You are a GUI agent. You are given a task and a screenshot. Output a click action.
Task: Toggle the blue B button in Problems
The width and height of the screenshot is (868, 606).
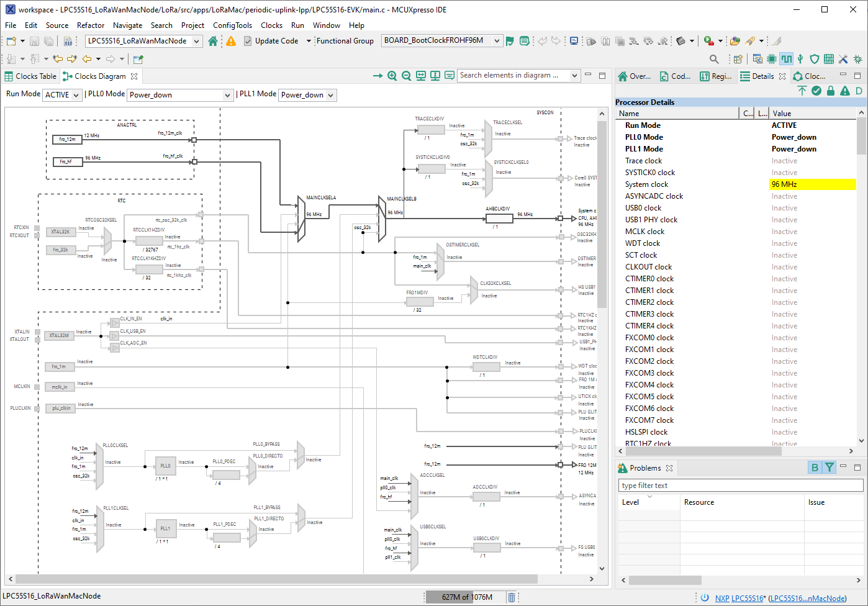pos(815,468)
